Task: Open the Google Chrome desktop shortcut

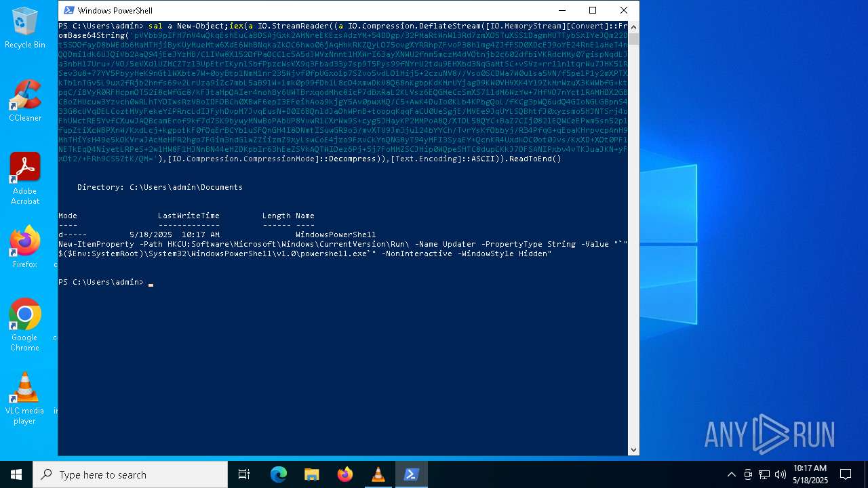Action: pos(24,325)
